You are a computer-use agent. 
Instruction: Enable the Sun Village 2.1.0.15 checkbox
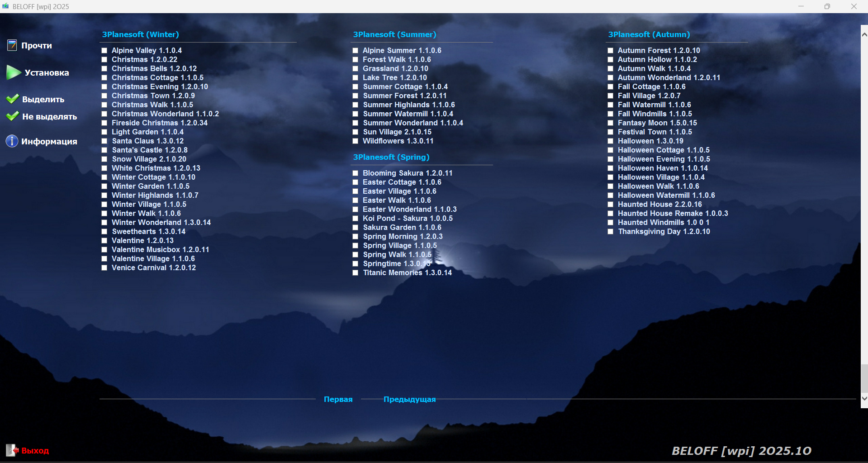tap(356, 132)
